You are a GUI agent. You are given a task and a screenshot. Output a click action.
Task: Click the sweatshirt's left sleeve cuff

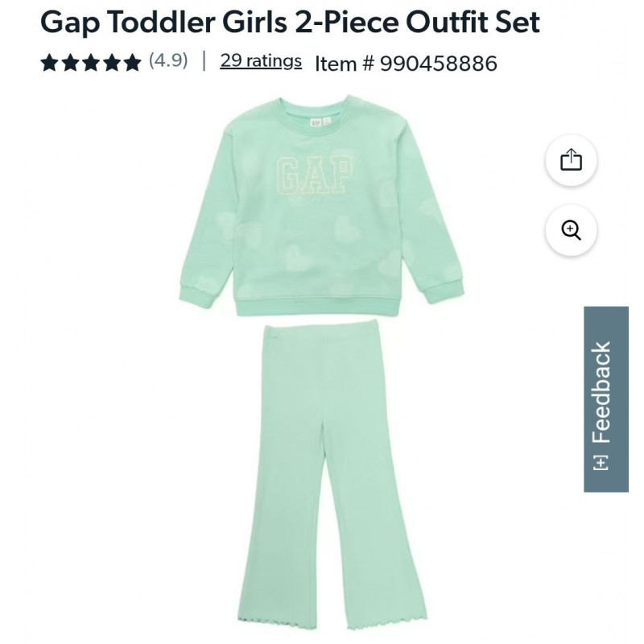196,294
